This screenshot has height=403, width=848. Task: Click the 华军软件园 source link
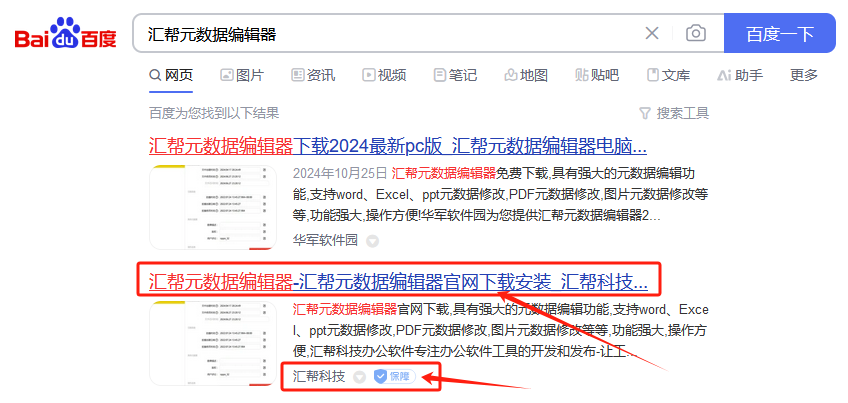coord(325,240)
